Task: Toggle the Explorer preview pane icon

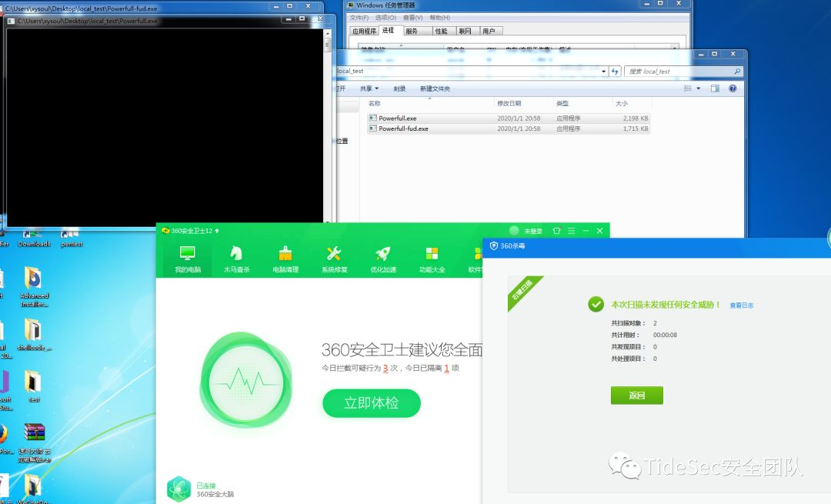Action: pyautogui.click(x=715, y=88)
